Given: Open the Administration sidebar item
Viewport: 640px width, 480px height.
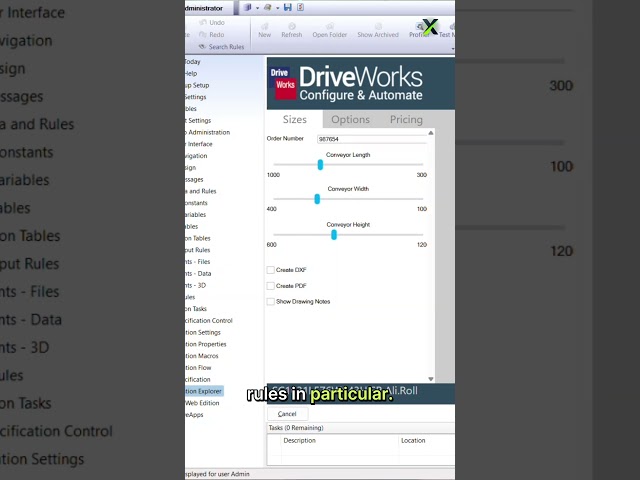Looking at the screenshot, I should [x=208, y=132].
